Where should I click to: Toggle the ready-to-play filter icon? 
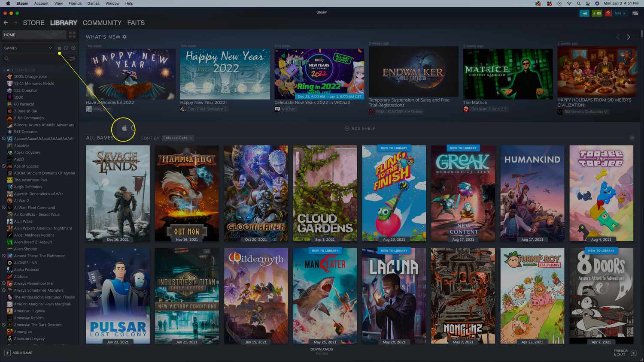tap(73, 48)
